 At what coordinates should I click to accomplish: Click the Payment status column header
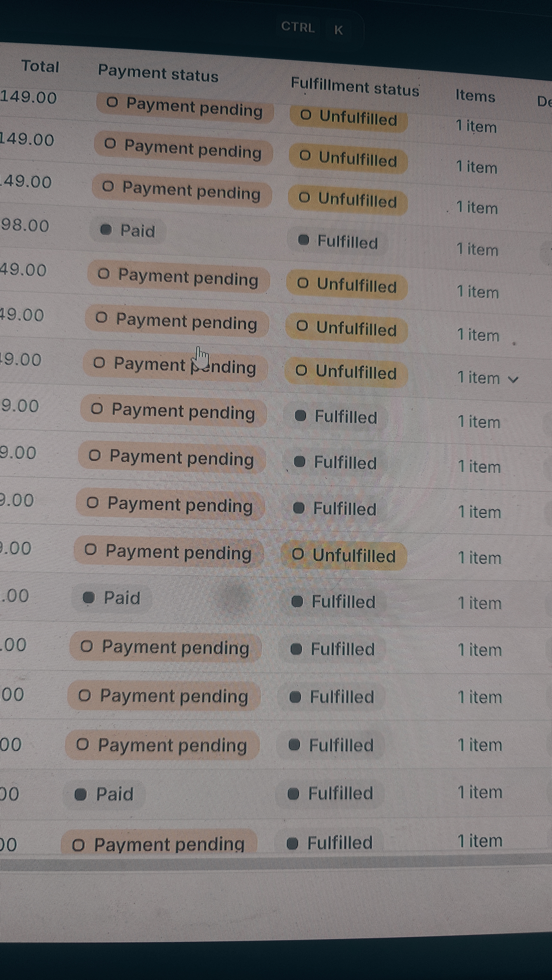pos(158,73)
